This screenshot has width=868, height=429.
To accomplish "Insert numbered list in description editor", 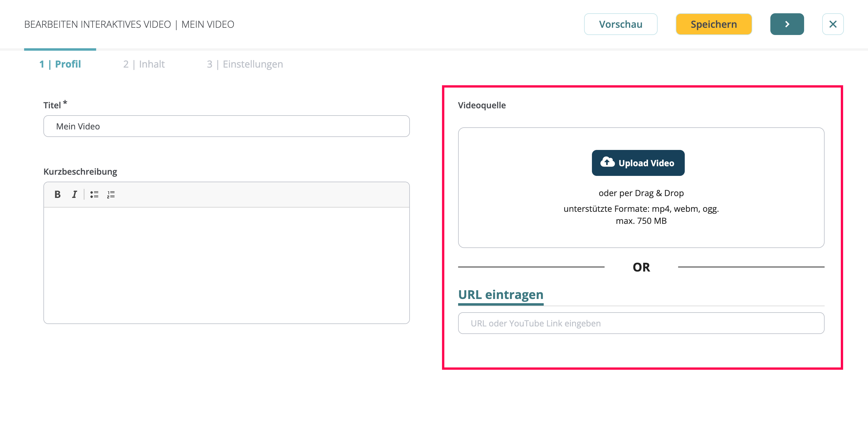I will 111,194.
